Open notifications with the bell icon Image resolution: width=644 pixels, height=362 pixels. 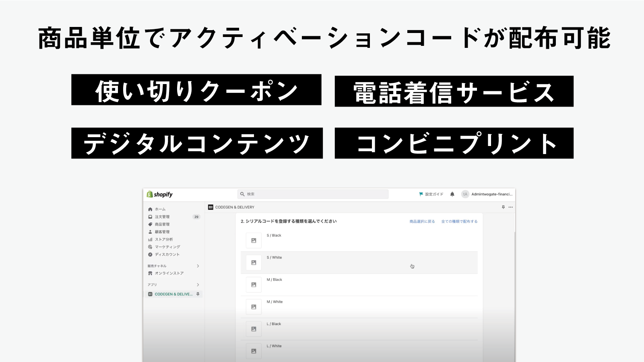click(452, 194)
